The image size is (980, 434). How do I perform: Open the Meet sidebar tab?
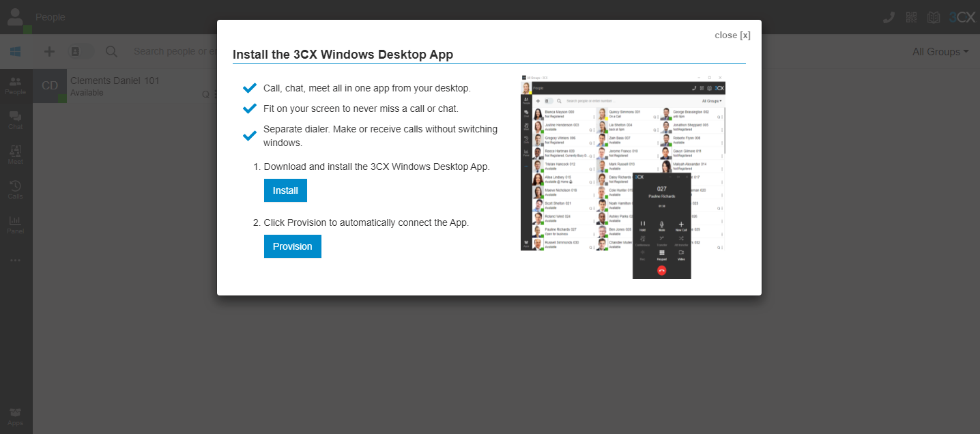(x=15, y=155)
